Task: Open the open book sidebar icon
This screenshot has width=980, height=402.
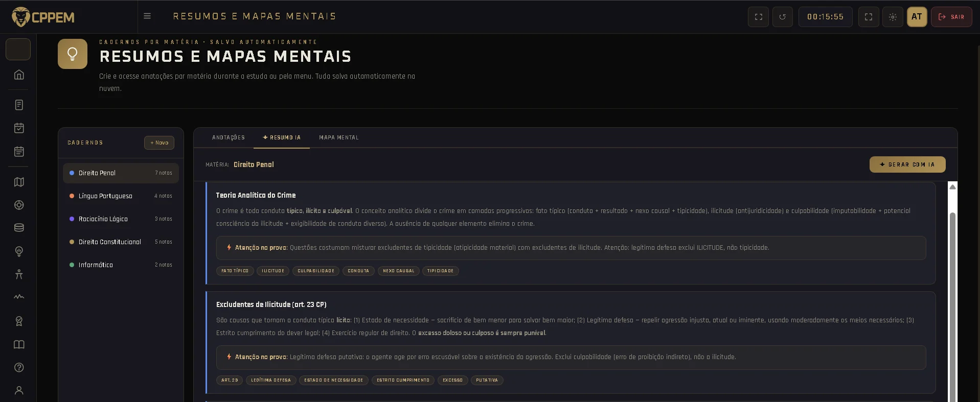Action: pyautogui.click(x=19, y=344)
